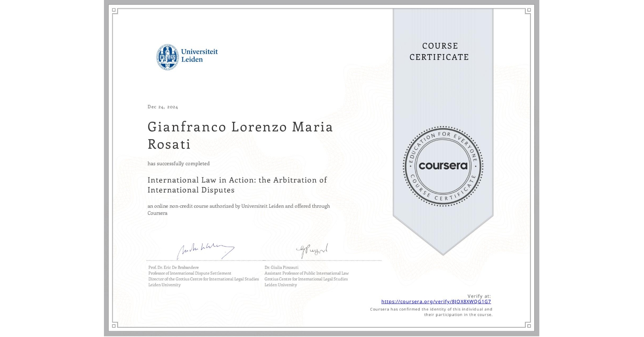Click the course title about International Law
The image size is (644, 337).
237,185
